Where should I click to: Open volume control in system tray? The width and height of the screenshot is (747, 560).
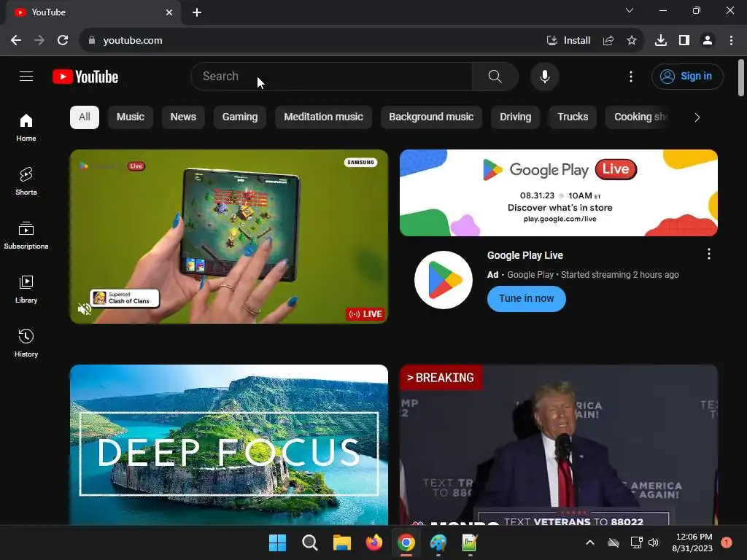653,542
